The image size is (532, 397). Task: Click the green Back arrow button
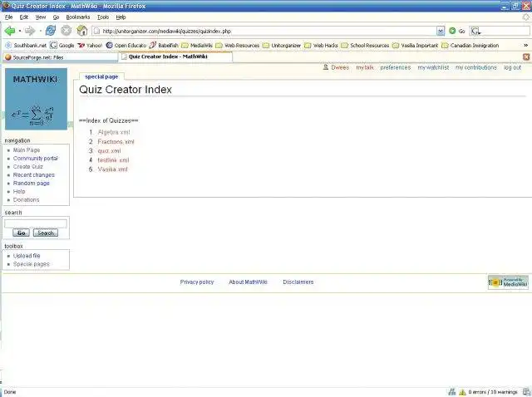point(10,31)
